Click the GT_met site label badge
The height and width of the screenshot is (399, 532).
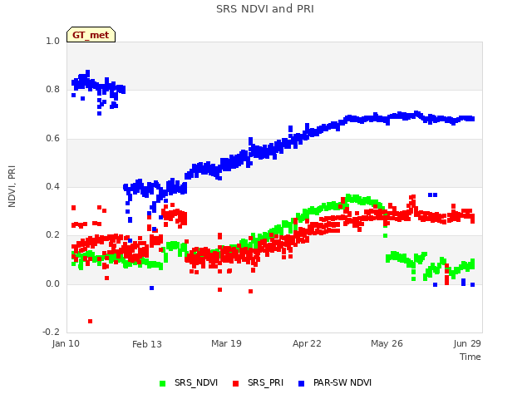91,35
